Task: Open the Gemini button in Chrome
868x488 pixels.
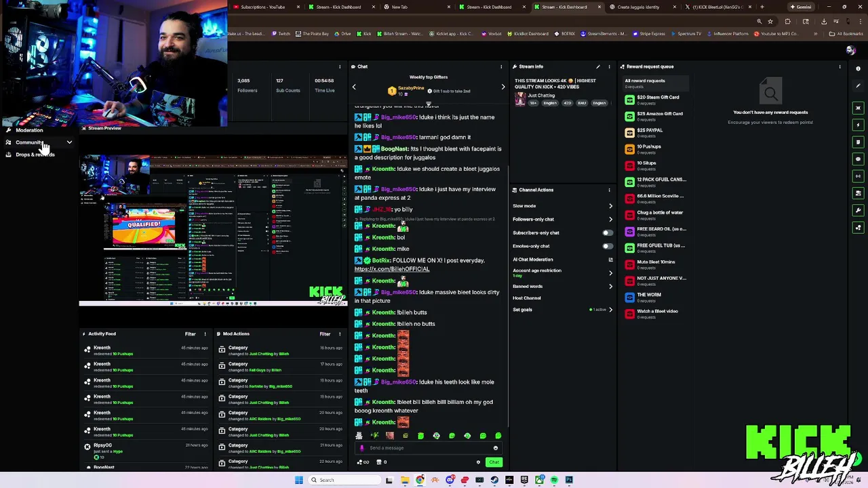Action: [801, 7]
